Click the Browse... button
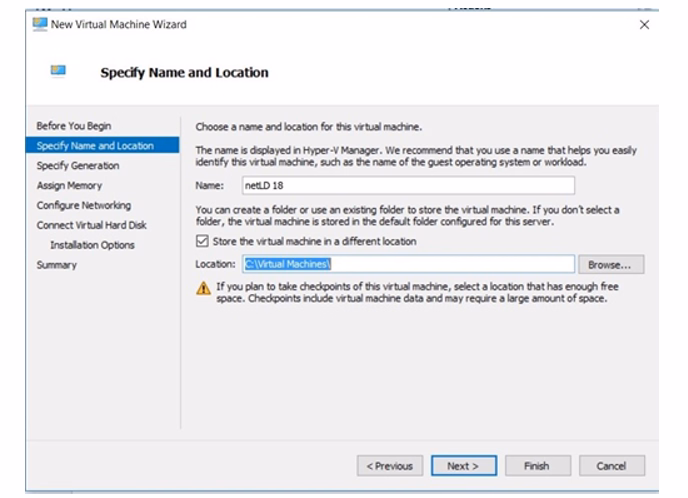 click(611, 265)
